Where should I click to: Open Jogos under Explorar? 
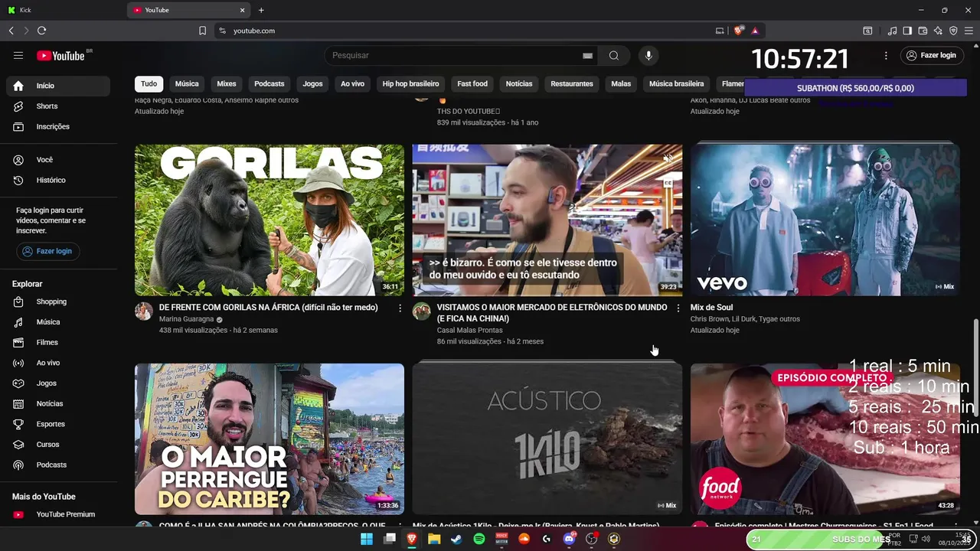[x=58, y=383]
